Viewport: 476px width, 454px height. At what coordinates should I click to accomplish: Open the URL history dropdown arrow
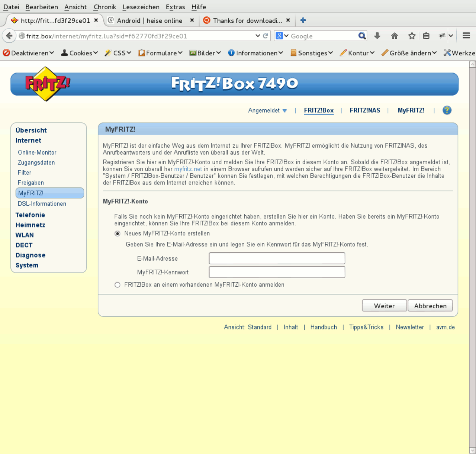(258, 36)
